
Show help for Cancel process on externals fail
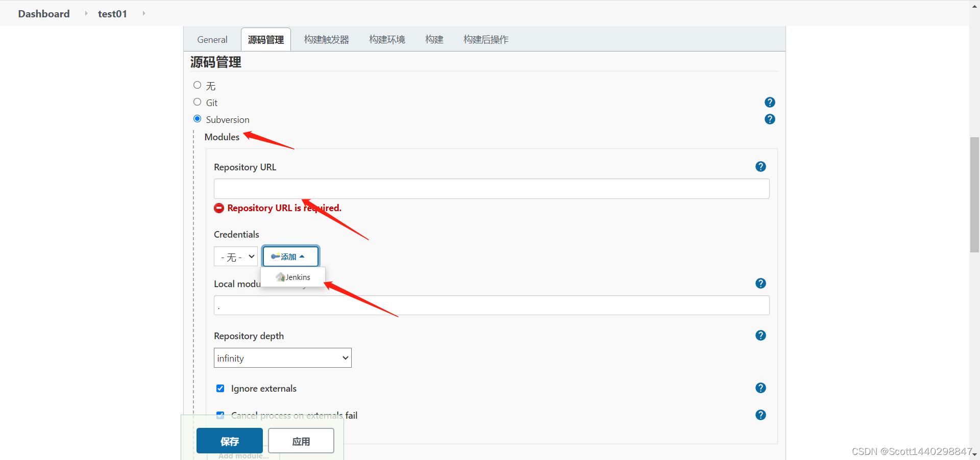(x=761, y=415)
